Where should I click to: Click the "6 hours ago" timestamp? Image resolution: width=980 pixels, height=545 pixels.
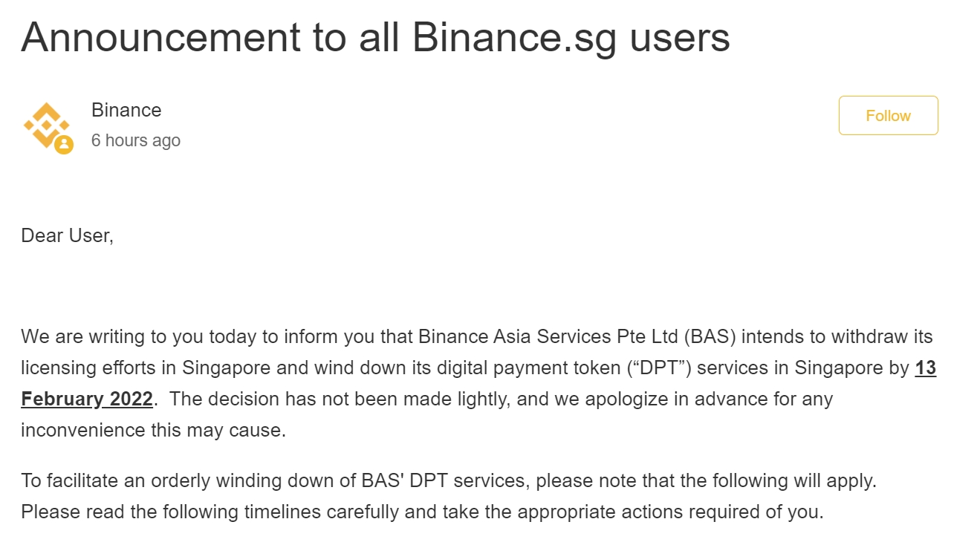click(136, 140)
